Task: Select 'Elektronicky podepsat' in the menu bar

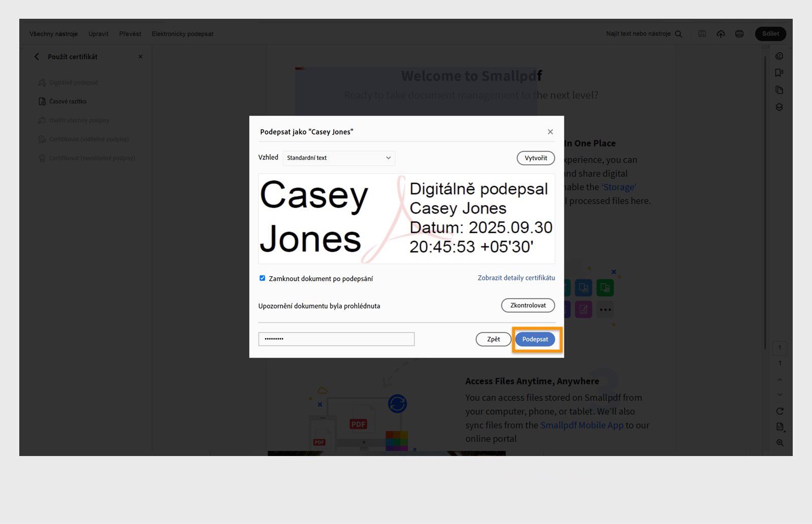Action: tap(182, 33)
